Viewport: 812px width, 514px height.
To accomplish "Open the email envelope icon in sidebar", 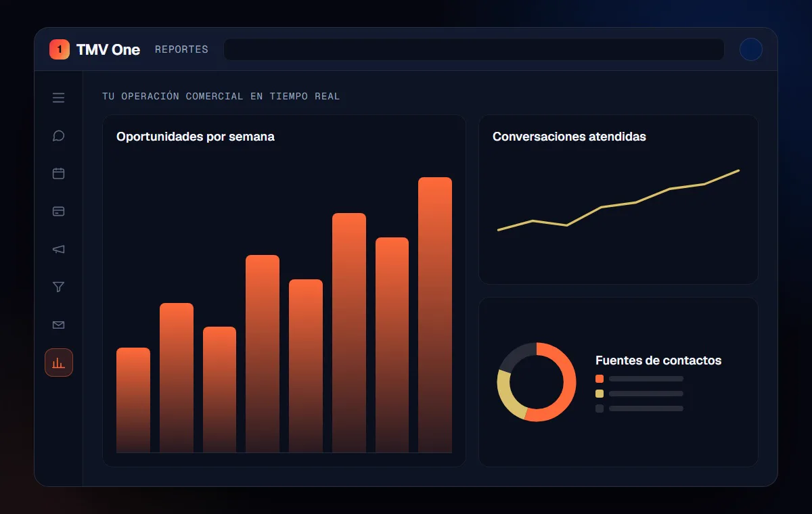I will tap(59, 325).
